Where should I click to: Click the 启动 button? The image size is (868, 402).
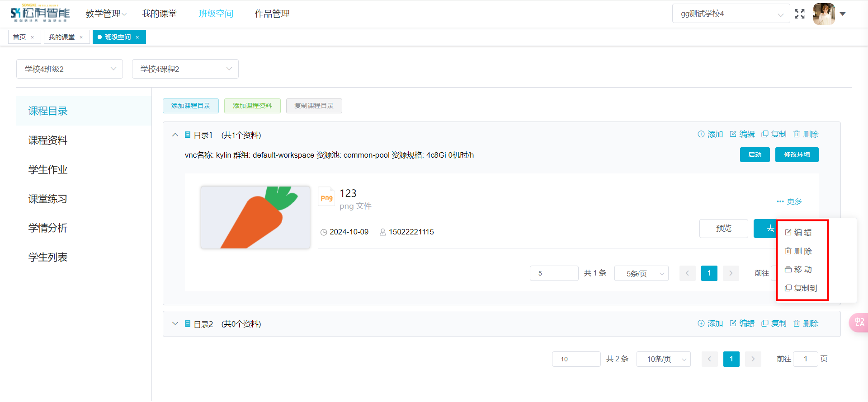coord(755,155)
